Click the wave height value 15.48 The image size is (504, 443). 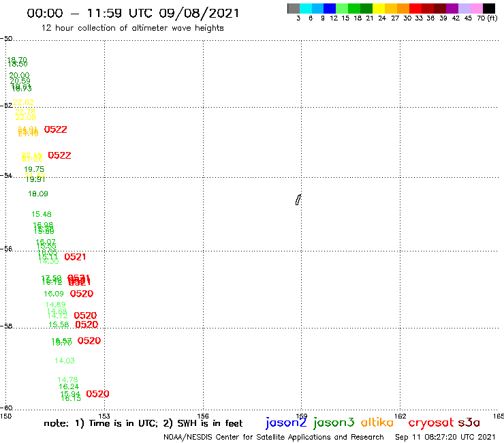[42, 214]
